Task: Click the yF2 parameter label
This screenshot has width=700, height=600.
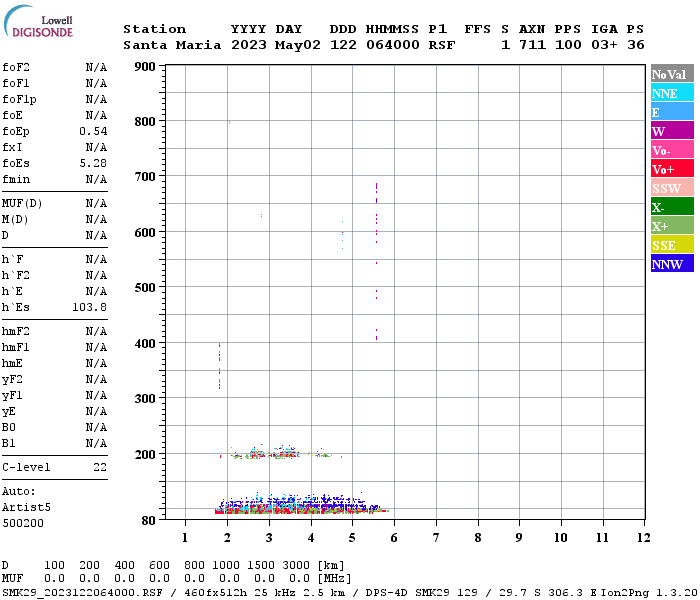Action: click(12, 379)
